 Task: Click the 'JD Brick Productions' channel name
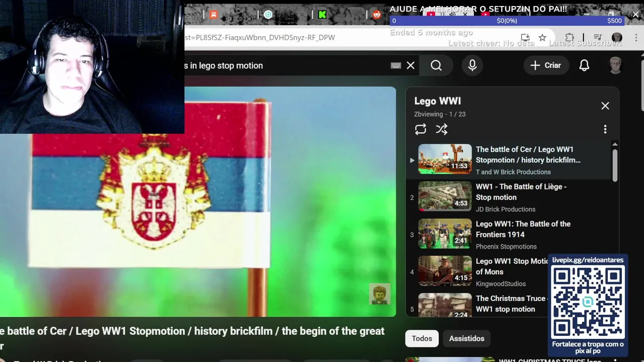(x=506, y=209)
